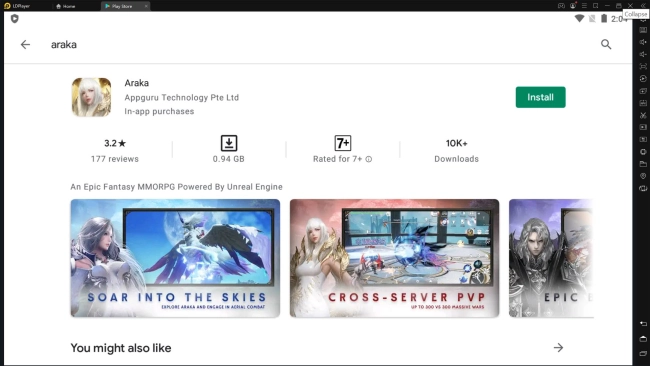The width and height of the screenshot is (650, 366).
Task: Open search with the magnifier icon
Action: pyautogui.click(x=606, y=44)
